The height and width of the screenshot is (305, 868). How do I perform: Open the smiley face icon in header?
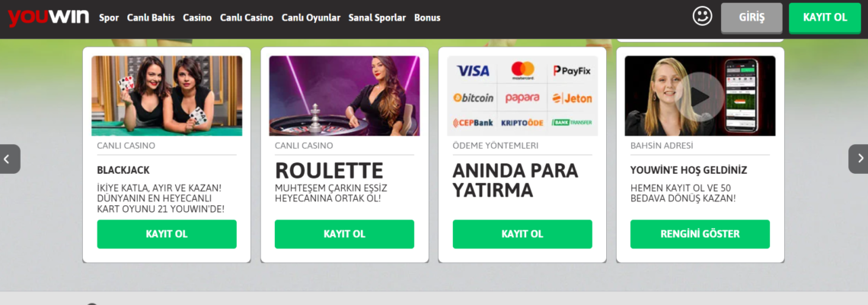(703, 16)
